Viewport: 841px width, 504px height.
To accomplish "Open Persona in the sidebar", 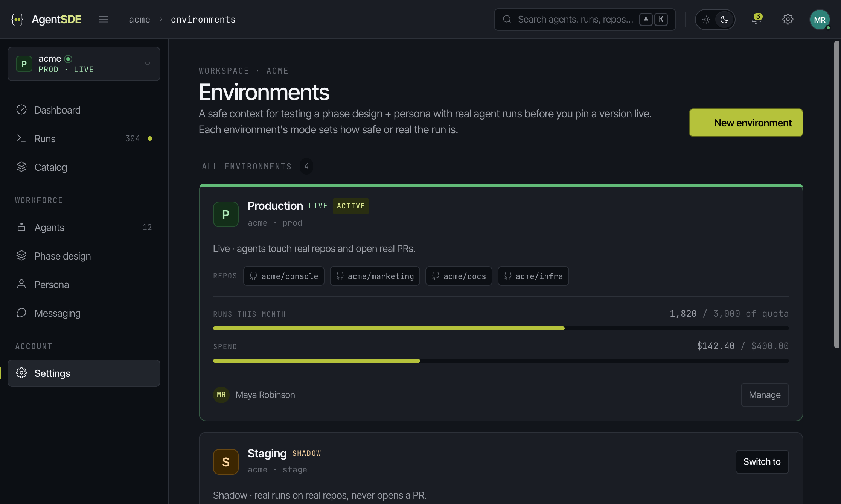I will (x=84, y=284).
